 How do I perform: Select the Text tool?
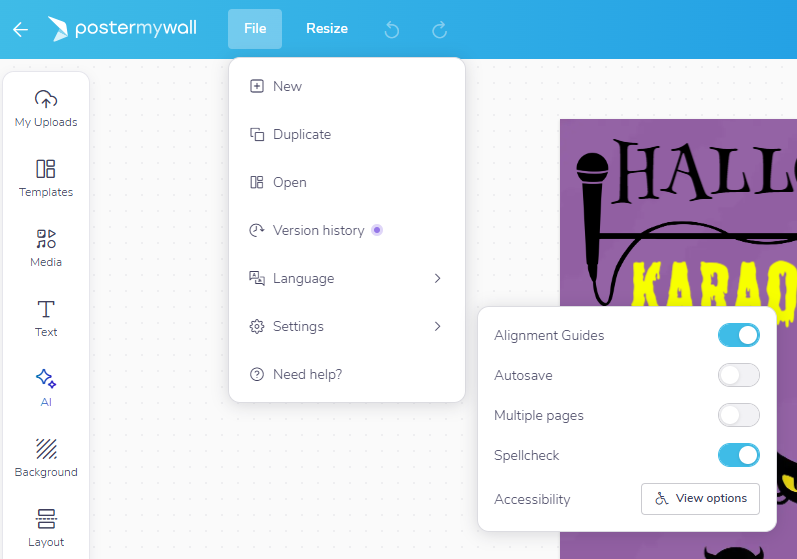pos(46,319)
